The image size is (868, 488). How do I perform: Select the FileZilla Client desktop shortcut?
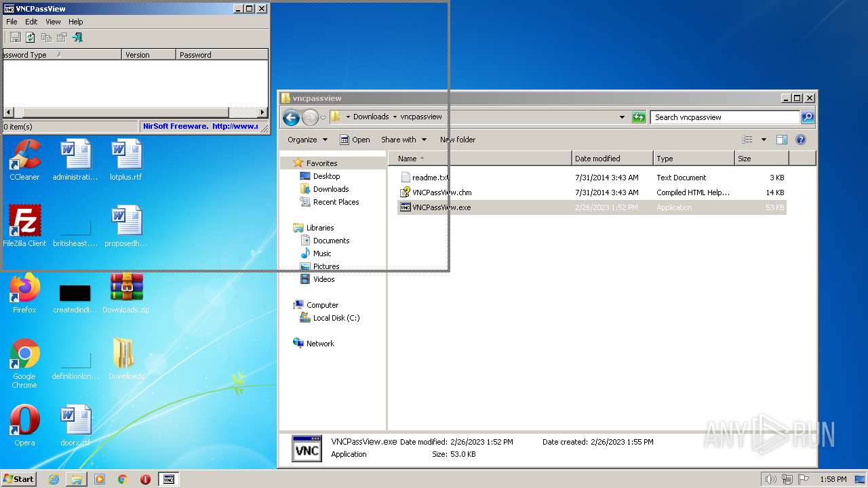point(24,226)
